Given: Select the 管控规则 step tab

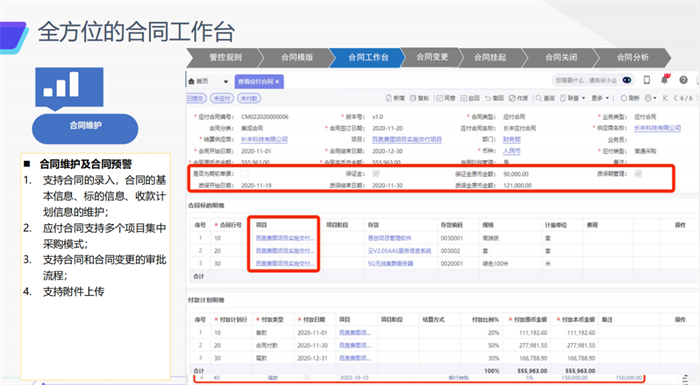Looking at the screenshot, I should 225,58.
